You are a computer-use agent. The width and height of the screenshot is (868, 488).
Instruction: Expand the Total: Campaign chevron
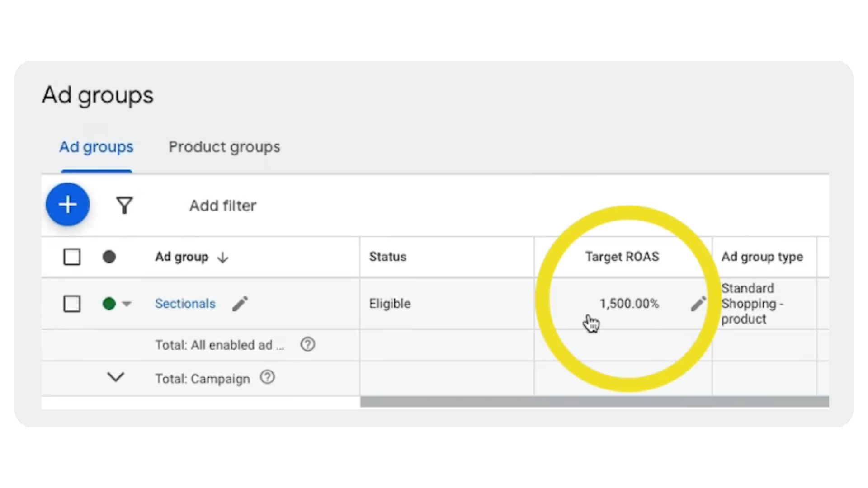[x=116, y=377]
